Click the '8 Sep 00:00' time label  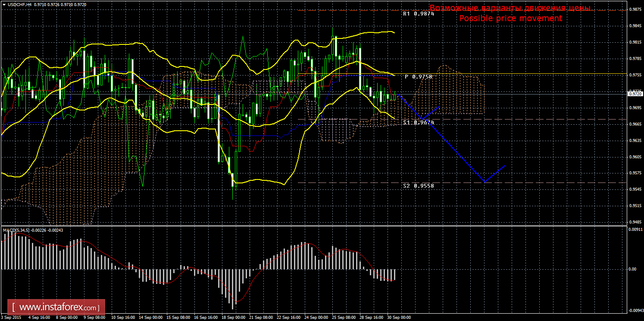[x=66, y=317]
